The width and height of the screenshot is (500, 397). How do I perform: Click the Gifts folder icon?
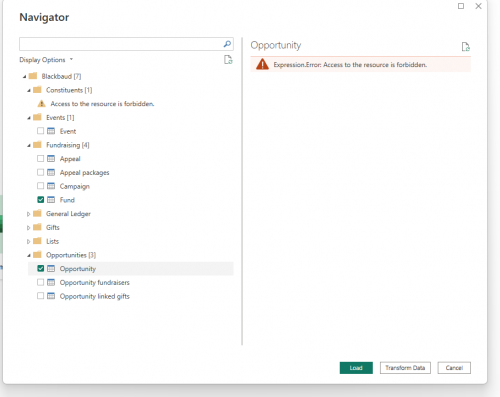tap(37, 227)
